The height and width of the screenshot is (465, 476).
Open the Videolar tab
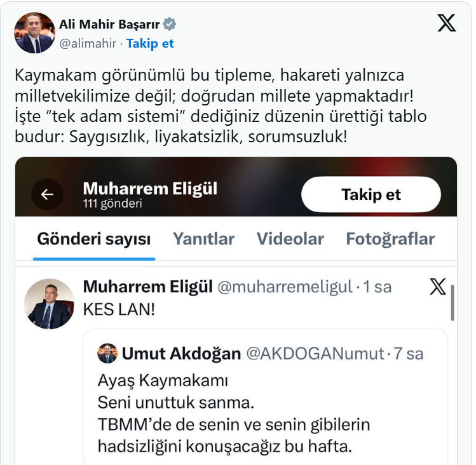point(290,239)
